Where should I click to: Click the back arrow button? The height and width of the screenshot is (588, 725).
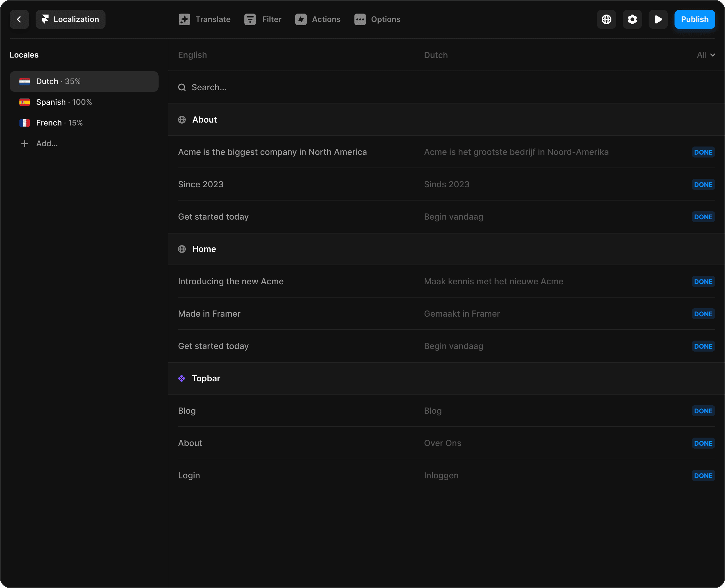[x=19, y=19]
